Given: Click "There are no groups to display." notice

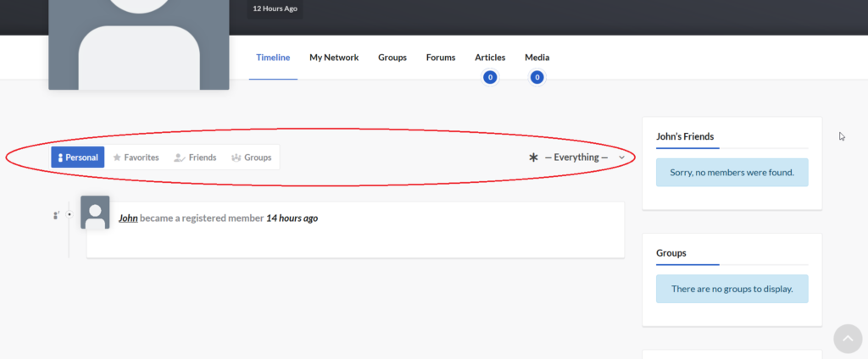Looking at the screenshot, I should tap(732, 289).
